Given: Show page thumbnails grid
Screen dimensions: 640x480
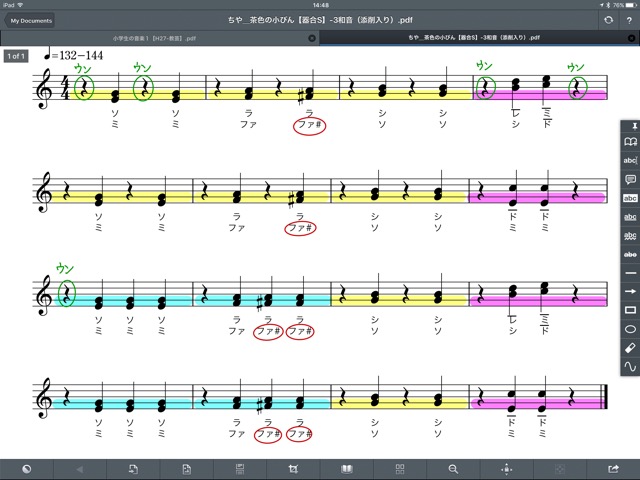Looking at the screenshot, I should [x=400, y=469].
